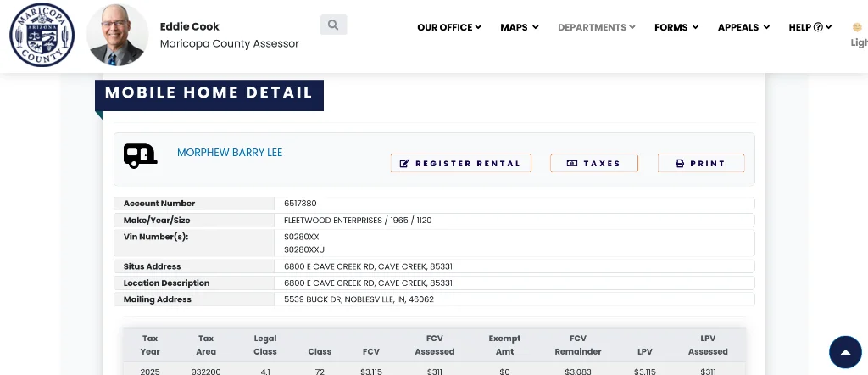Click the Taxes button
Screen dimensions: 868x375
(593, 164)
